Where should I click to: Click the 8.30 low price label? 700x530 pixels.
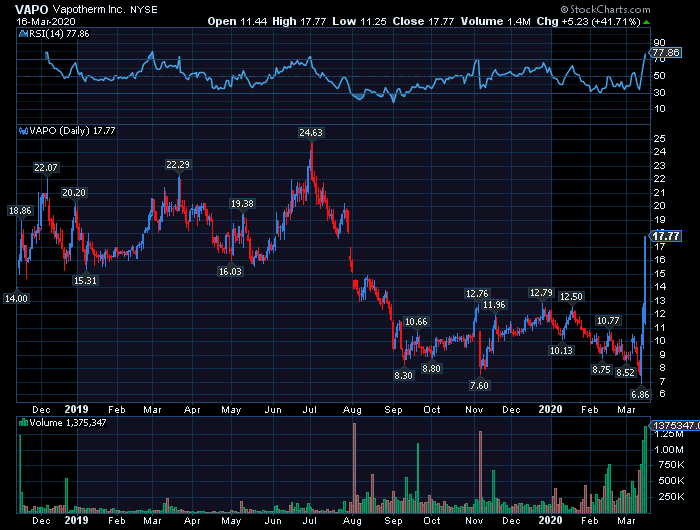click(x=403, y=376)
